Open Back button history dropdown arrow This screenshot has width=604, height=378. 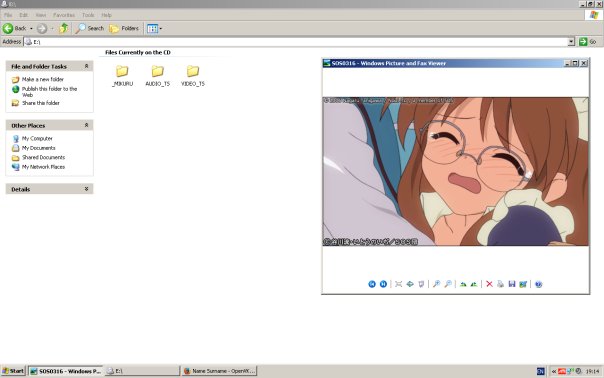[31, 29]
